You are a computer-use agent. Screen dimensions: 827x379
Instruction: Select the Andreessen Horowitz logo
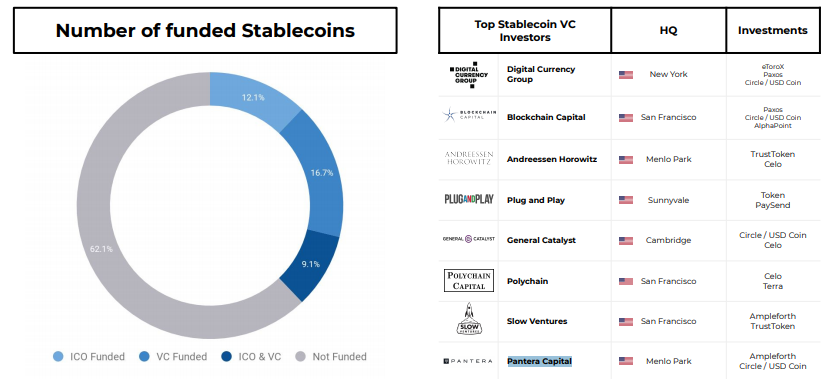(x=468, y=158)
